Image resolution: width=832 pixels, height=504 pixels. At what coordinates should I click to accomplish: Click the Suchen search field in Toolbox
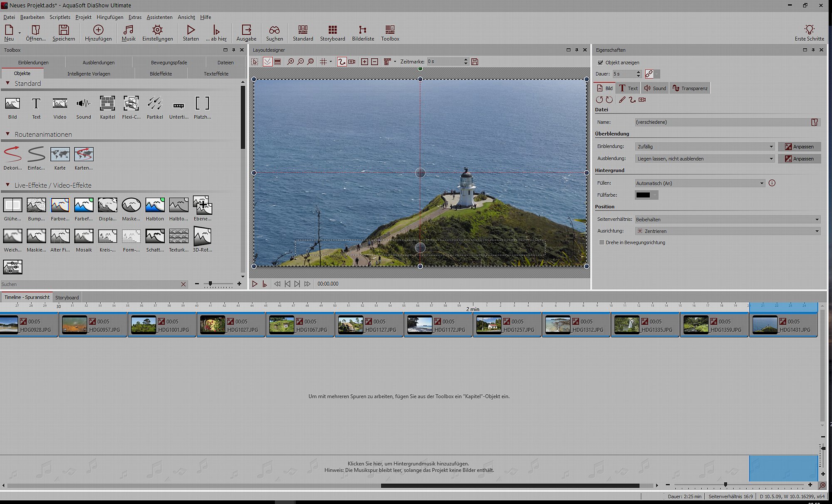click(x=90, y=284)
